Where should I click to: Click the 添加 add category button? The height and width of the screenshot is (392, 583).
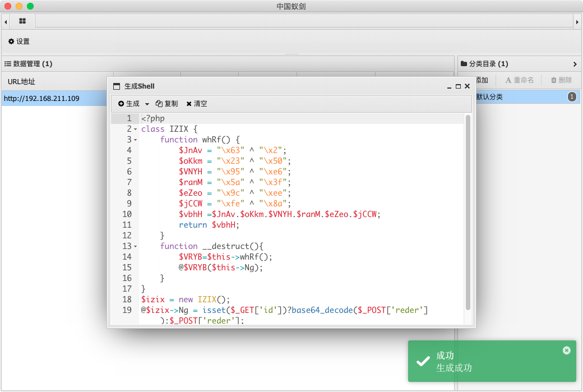tap(482, 80)
